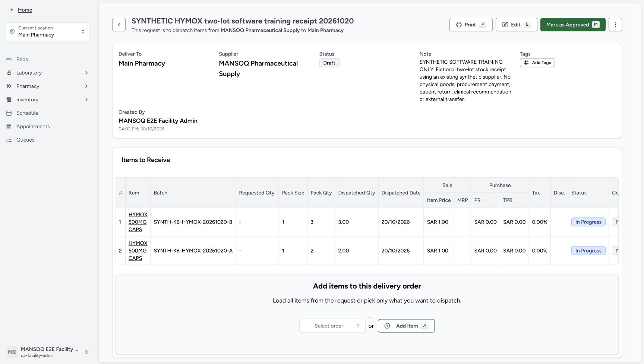Open the user account switcher chevron
Image resolution: width=644 pixels, height=364 pixels.
86,352
